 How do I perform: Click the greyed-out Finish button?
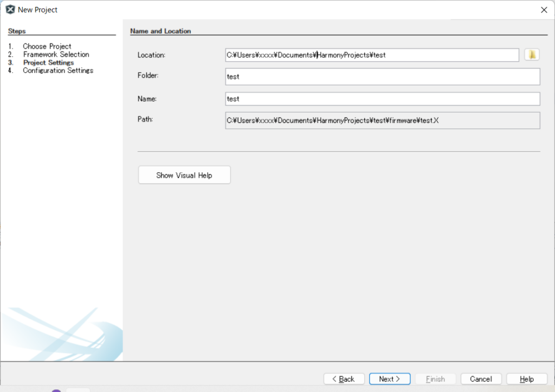click(x=435, y=379)
